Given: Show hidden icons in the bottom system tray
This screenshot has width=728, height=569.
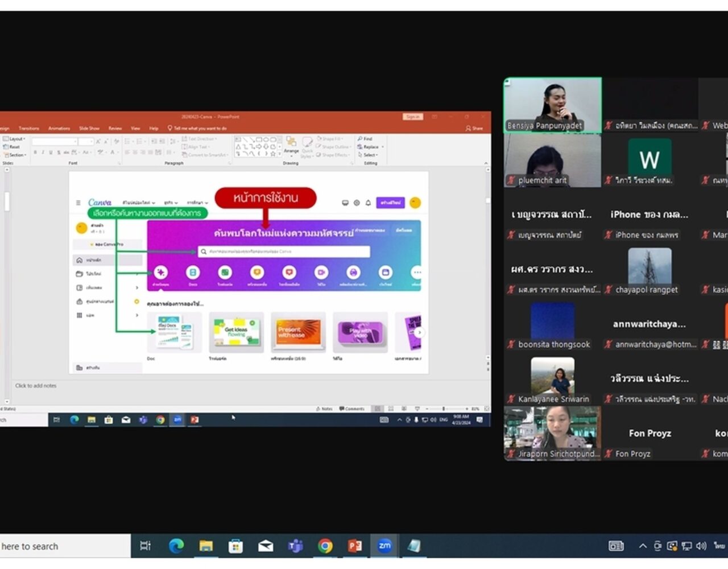Looking at the screenshot, I should [643, 546].
